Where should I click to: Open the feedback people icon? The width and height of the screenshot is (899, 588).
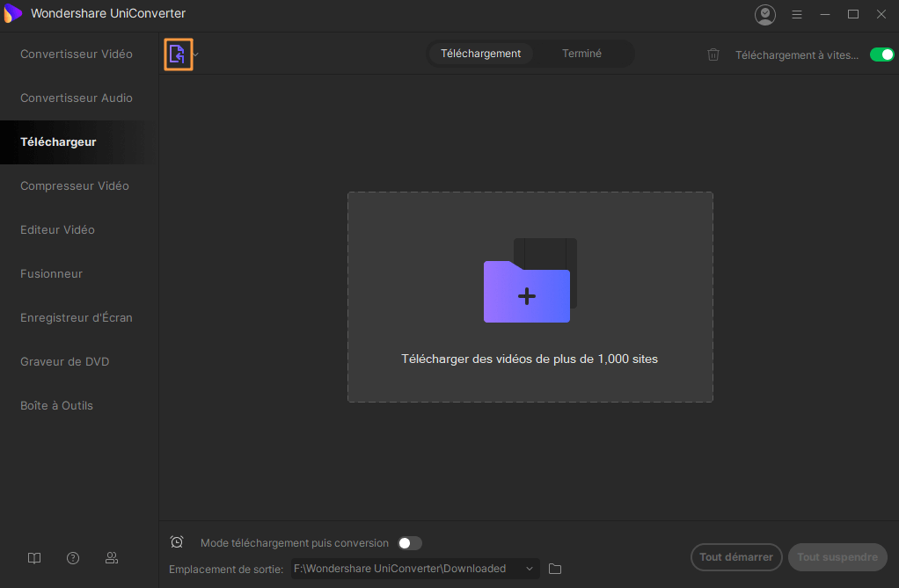coord(112,558)
